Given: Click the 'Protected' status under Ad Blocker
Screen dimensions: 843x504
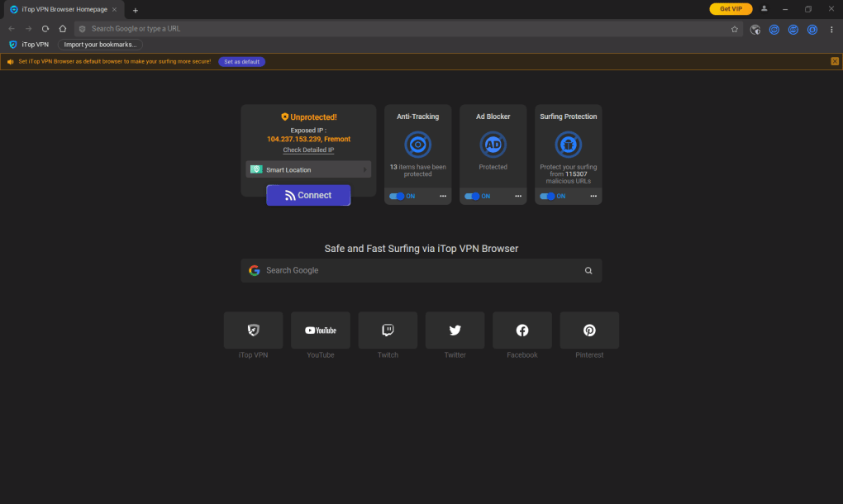Looking at the screenshot, I should point(493,167).
